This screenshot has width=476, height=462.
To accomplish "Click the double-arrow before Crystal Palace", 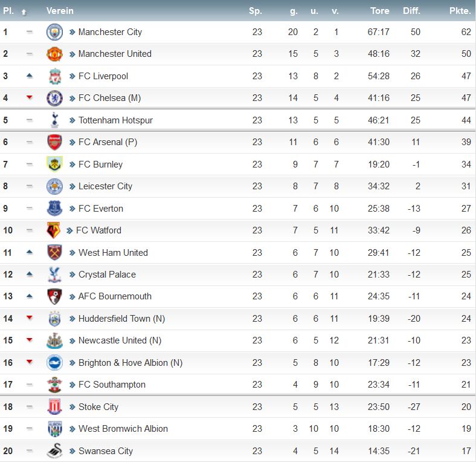I will coord(72,275).
